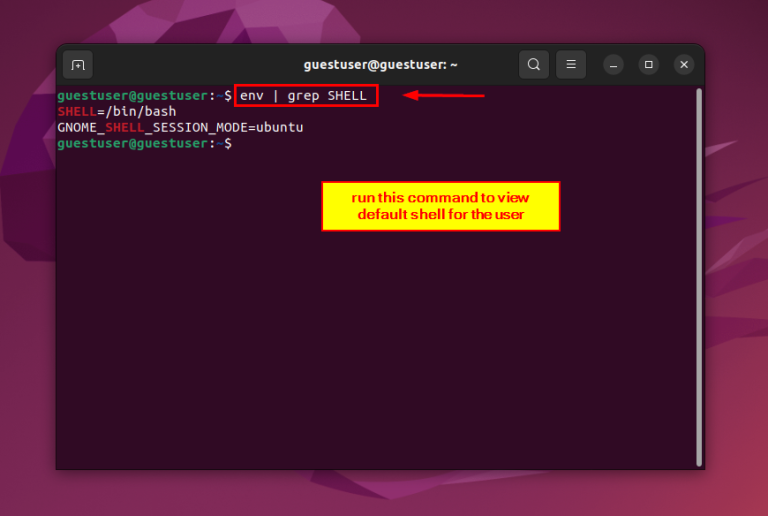This screenshot has height=516, width=768.
Task: Maximize the terminal window
Action: click(648, 65)
